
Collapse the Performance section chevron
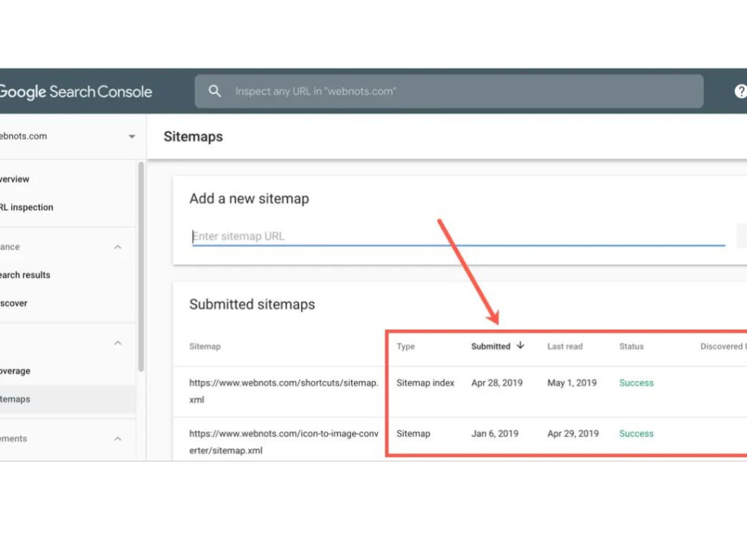pos(118,246)
